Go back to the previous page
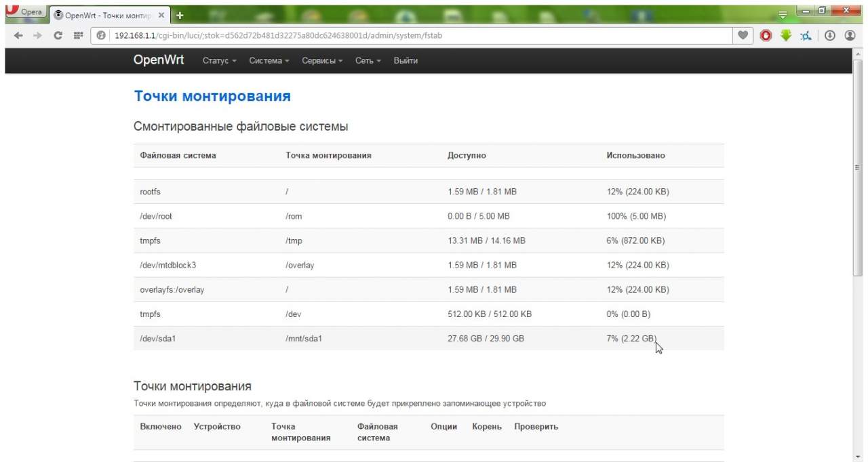The height and width of the screenshot is (462, 868). tap(18, 35)
